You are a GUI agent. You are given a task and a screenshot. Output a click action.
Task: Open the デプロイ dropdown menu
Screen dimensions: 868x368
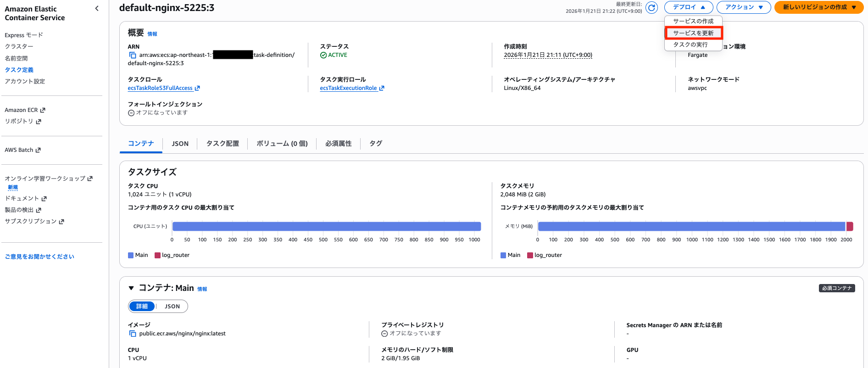coord(689,7)
